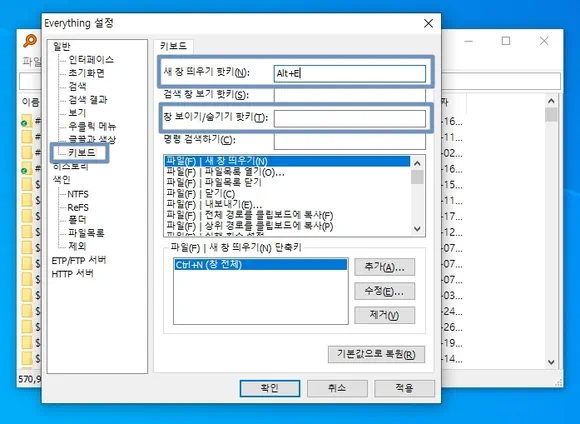This screenshot has width=580, height=424.
Task: Click the command list's scroll down arrow
Action: pyautogui.click(x=418, y=229)
